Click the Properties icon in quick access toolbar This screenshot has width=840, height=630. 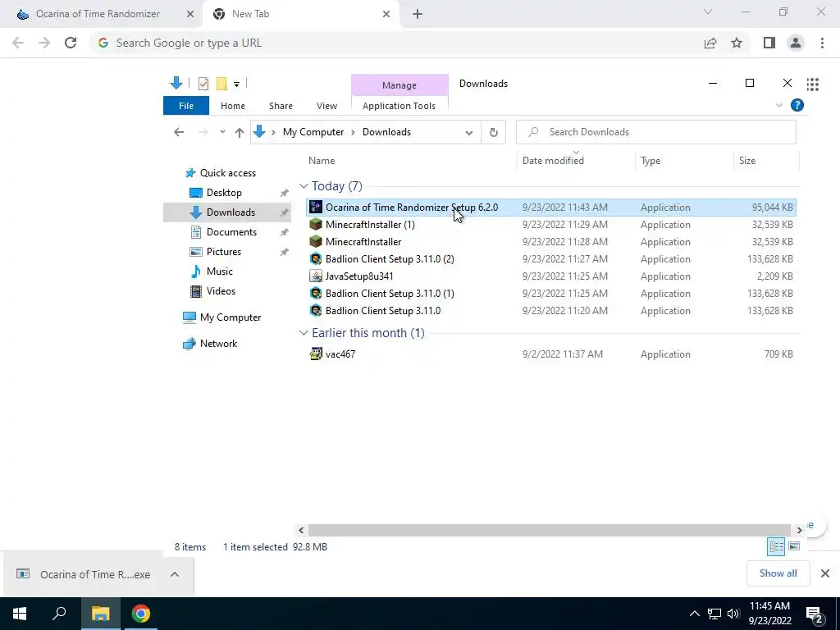coord(203,84)
